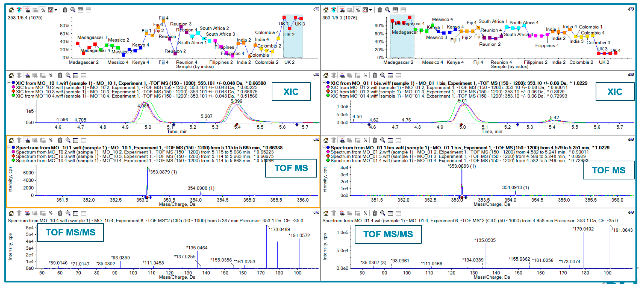Click magnifier icon in top-right profile toolbar
Image resolution: width=644 pixels, height=288 pixels.
[x=387, y=10]
